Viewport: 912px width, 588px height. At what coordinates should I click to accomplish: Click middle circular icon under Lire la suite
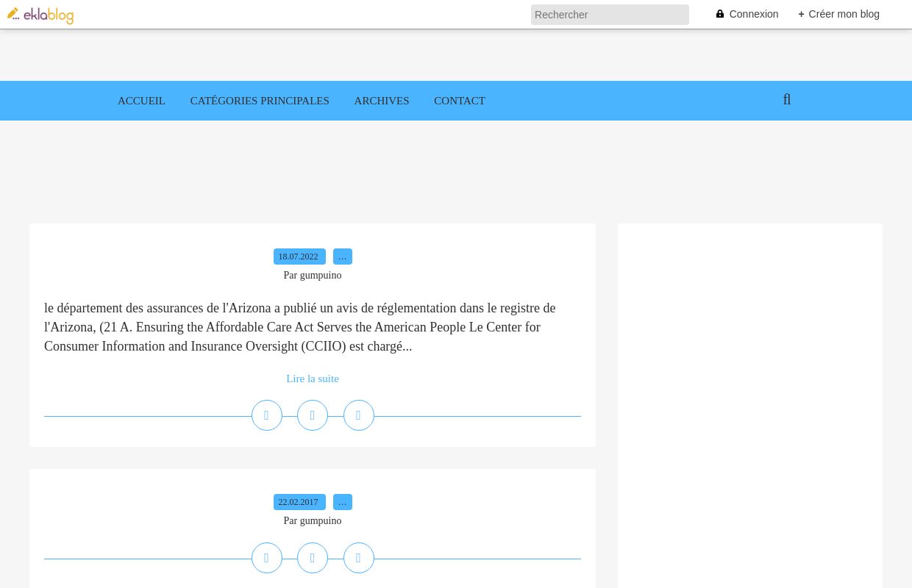pos(313,415)
